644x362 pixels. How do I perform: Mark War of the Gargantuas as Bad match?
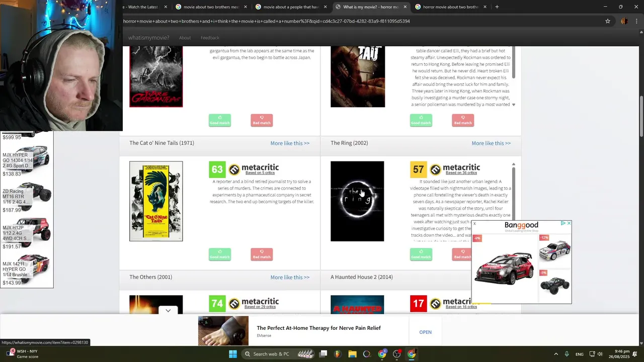coord(262,121)
